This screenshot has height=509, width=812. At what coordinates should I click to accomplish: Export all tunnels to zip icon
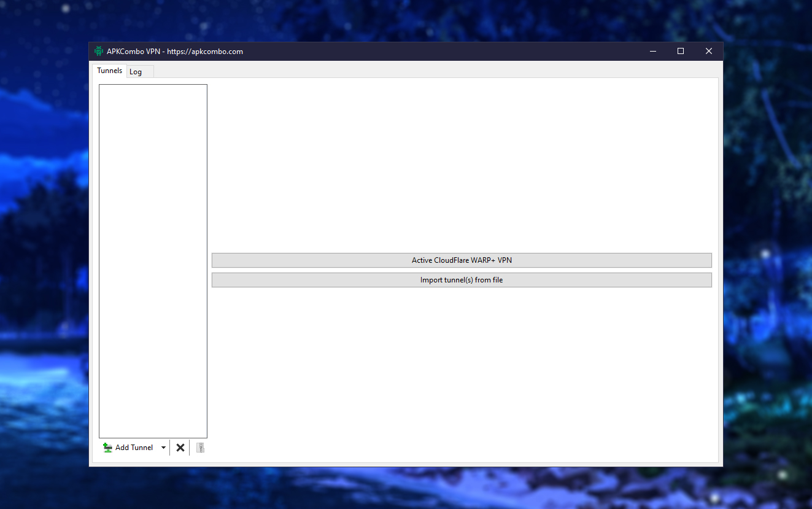click(x=200, y=448)
